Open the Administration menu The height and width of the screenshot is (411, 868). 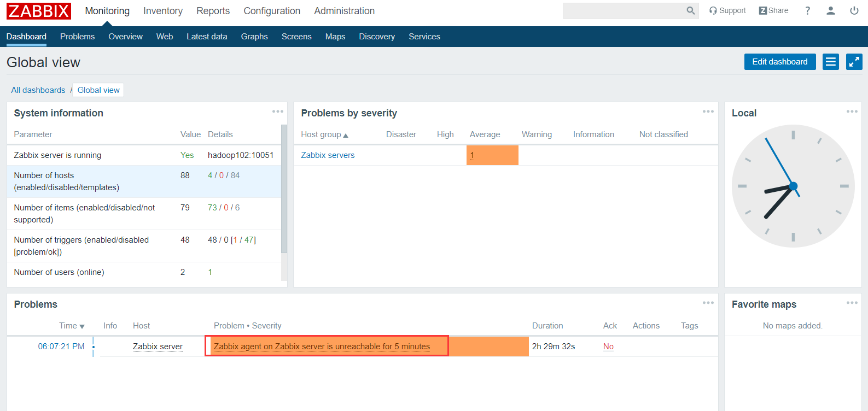tap(345, 11)
